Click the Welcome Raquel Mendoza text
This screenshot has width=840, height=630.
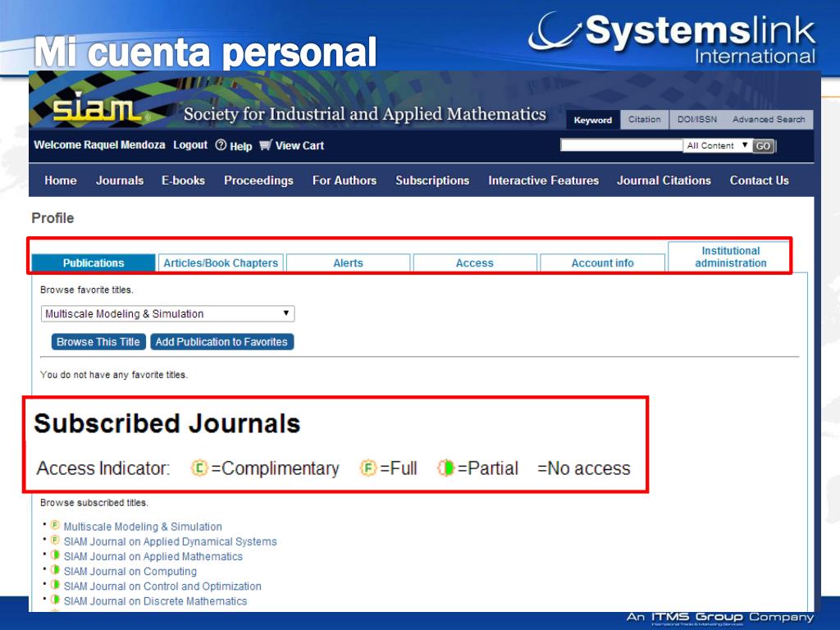pyautogui.click(x=99, y=144)
